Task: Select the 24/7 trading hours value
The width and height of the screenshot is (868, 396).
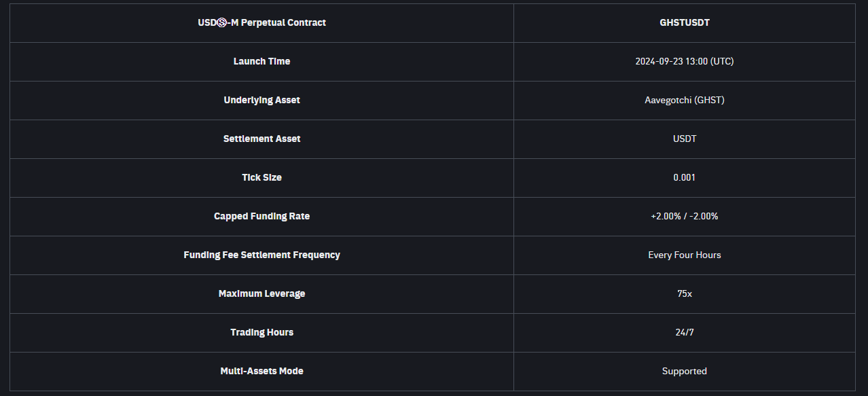Action: 684,332
